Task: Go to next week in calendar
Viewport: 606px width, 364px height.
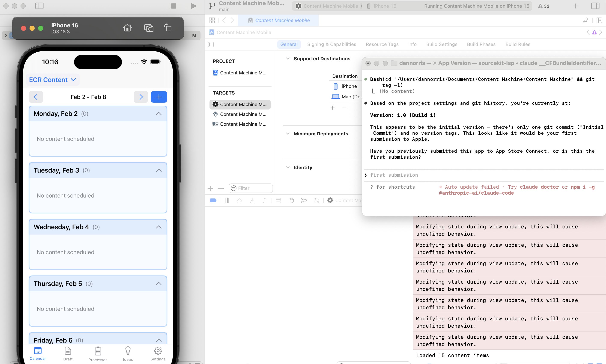Action: click(141, 97)
